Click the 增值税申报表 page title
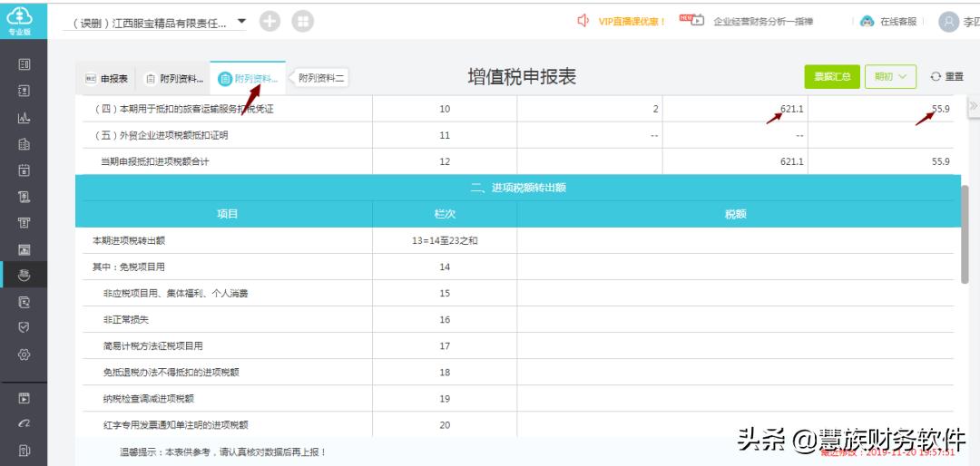Screen dimensions: 980x466 point(522,77)
